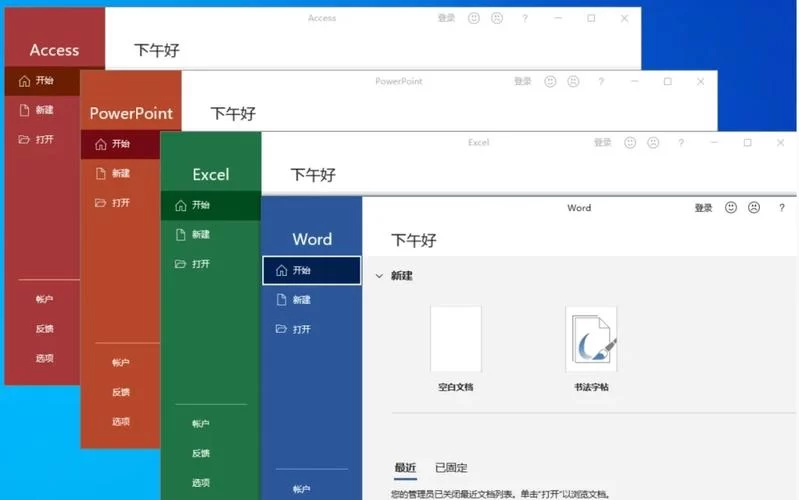
Task: Select 开始 (Home) in Excel sidebar
Action: point(211,205)
